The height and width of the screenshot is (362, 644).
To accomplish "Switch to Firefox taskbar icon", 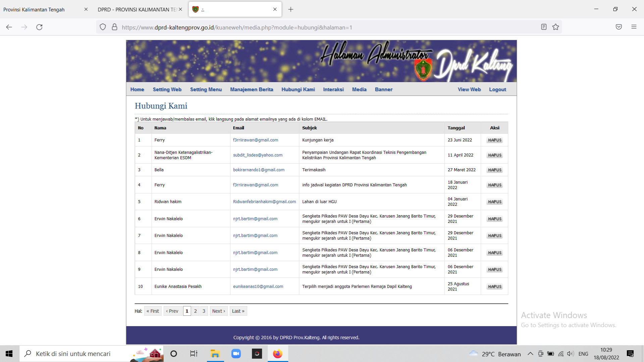I will coord(278,354).
